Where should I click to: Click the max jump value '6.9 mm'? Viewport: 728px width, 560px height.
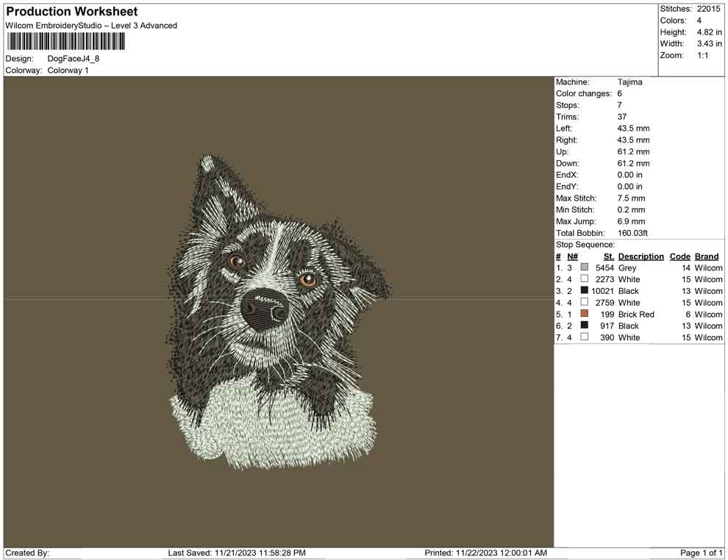click(x=631, y=221)
